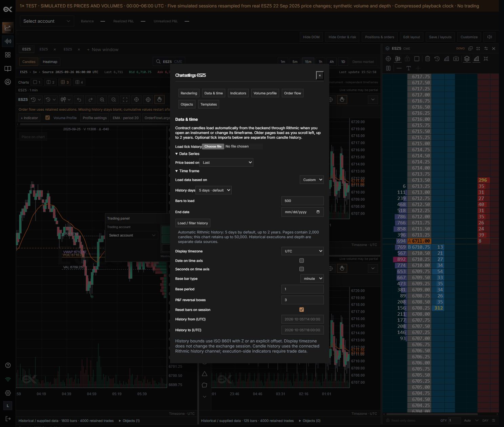
Task: Enable Date on time axis checkbox
Action: 301,261
